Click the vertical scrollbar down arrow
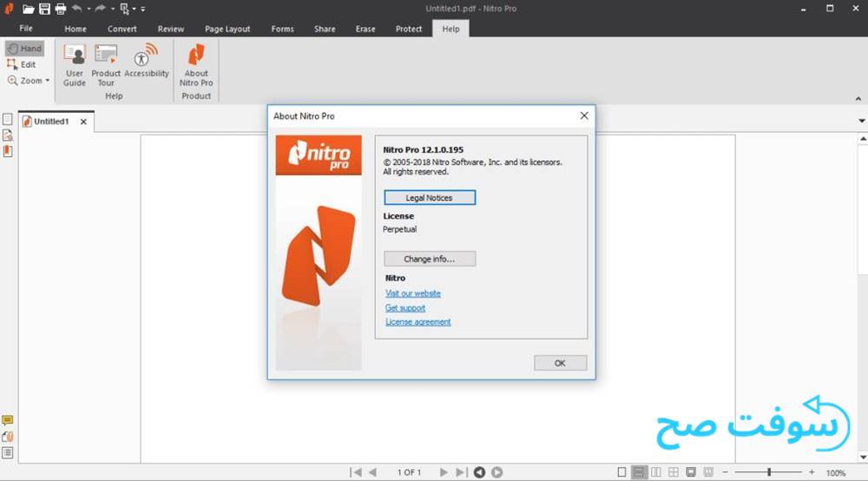 coord(863,458)
